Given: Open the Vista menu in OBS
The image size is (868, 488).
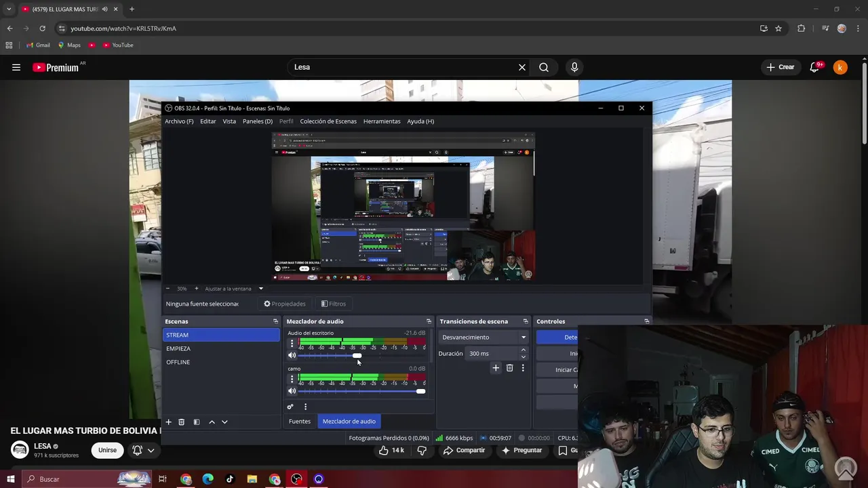Looking at the screenshot, I should click(229, 121).
